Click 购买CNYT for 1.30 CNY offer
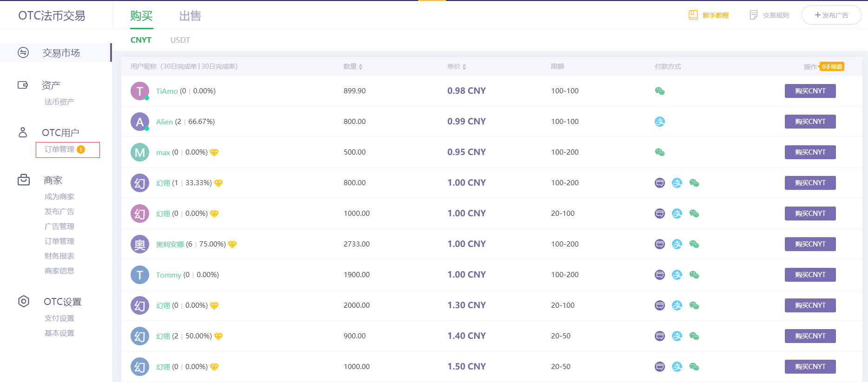 pyautogui.click(x=810, y=305)
